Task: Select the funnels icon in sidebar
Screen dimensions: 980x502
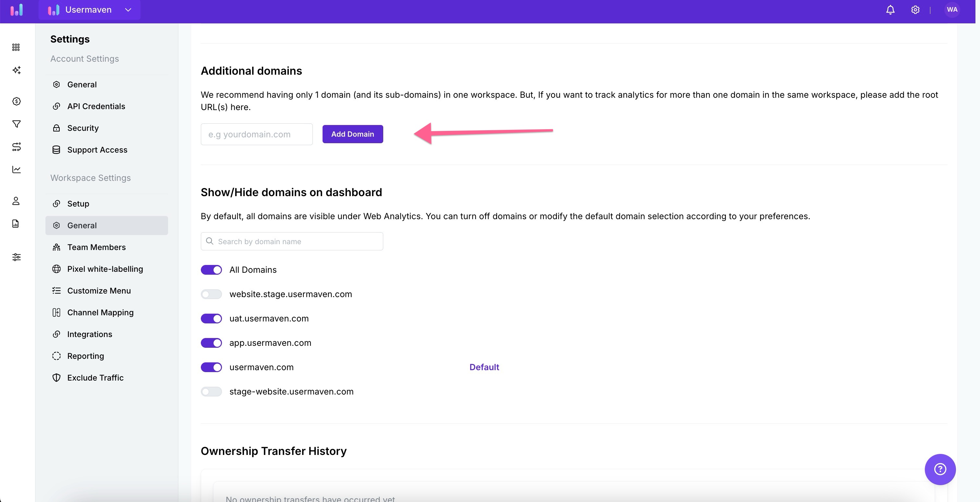Action: coord(16,124)
